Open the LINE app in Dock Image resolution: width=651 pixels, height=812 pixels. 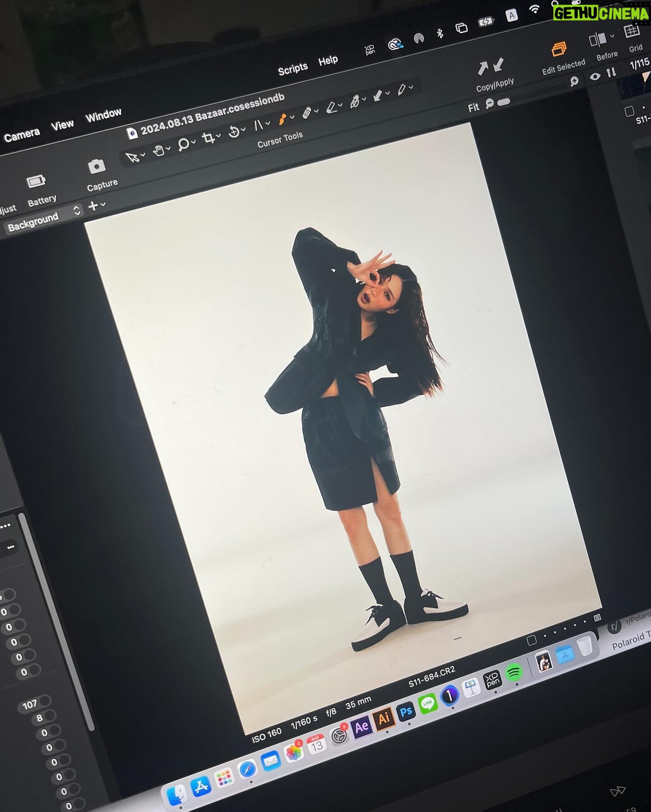point(427,703)
